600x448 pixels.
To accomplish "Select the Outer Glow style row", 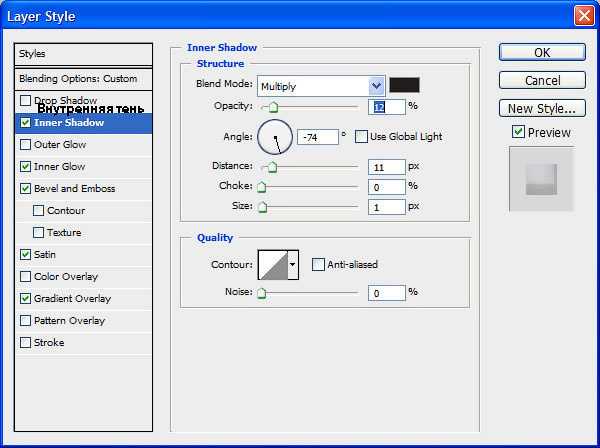I will tap(83, 145).
